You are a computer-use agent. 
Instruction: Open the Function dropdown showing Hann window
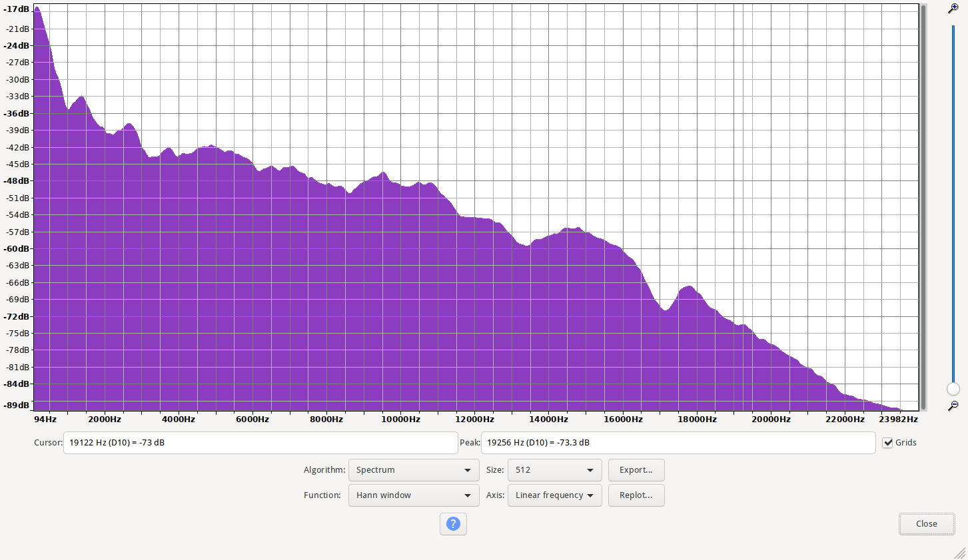pyautogui.click(x=414, y=495)
